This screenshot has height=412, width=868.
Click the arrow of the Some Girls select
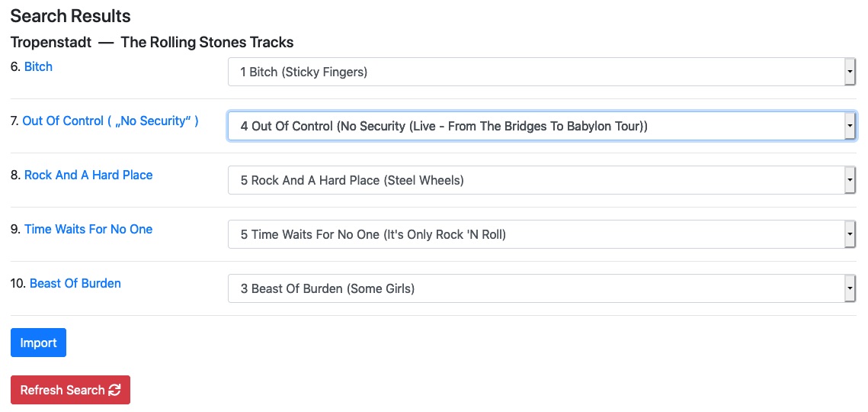click(850, 288)
